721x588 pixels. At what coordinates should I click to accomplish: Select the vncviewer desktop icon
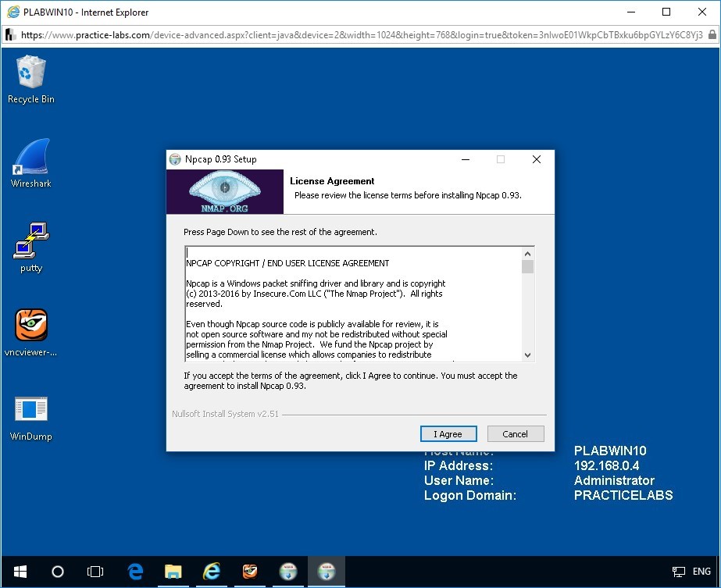tap(30, 333)
